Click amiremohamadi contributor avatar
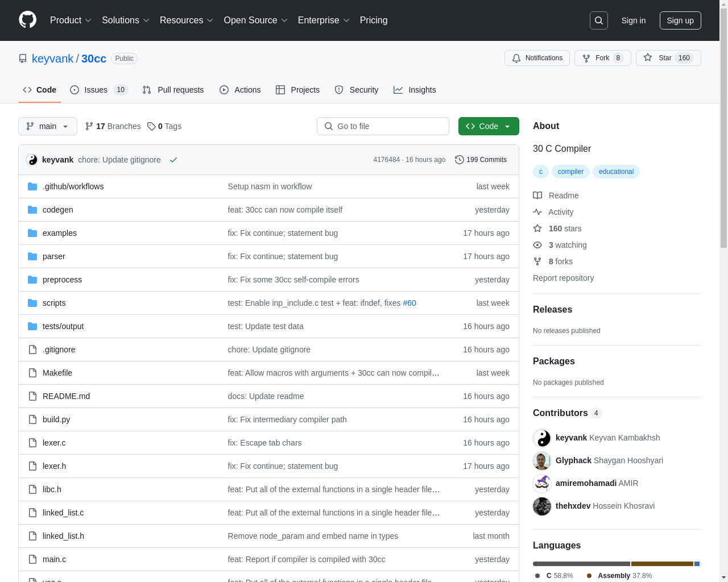Viewport: 728px width, 582px height. pyautogui.click(x=542, y=484)
